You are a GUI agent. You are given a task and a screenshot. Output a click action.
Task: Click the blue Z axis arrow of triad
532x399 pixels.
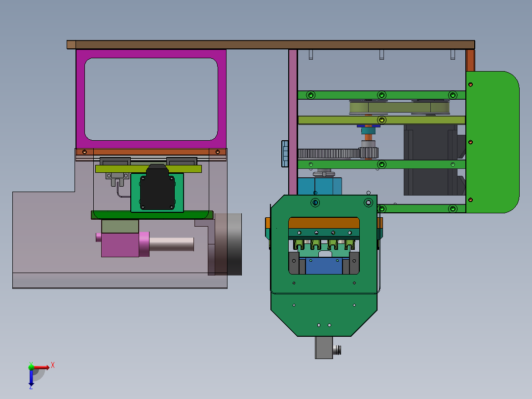31,378
